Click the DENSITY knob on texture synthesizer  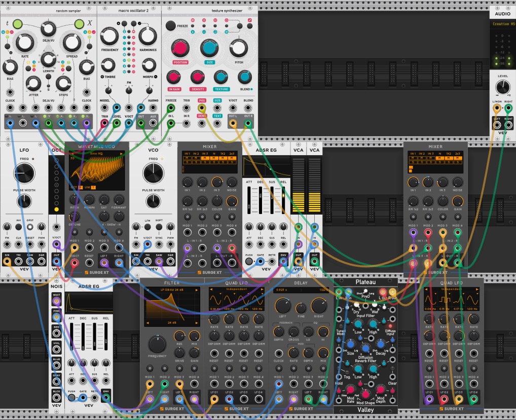pyautogui.click(x=198, y=78)
